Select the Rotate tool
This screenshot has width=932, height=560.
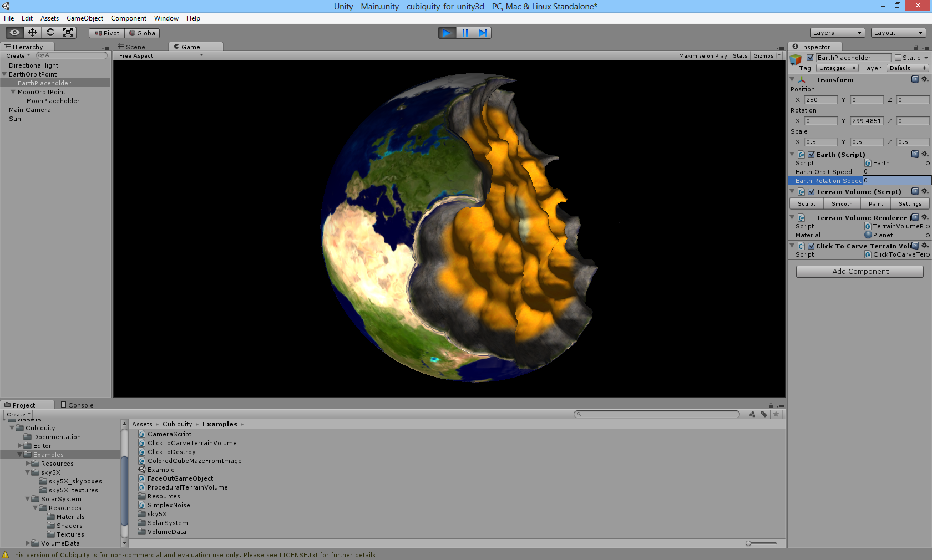click(x=50, y=33)
